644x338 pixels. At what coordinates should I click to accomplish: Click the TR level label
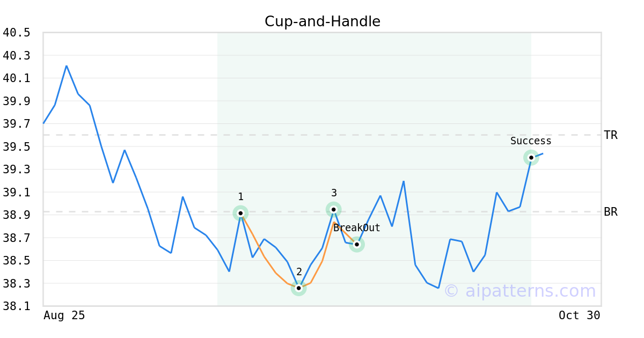pos(610,135)
